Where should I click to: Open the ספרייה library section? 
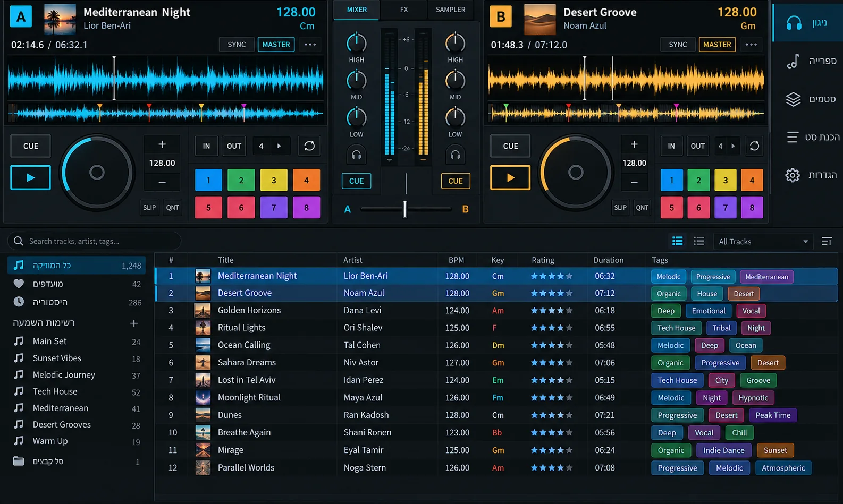(x=811, y=61)
